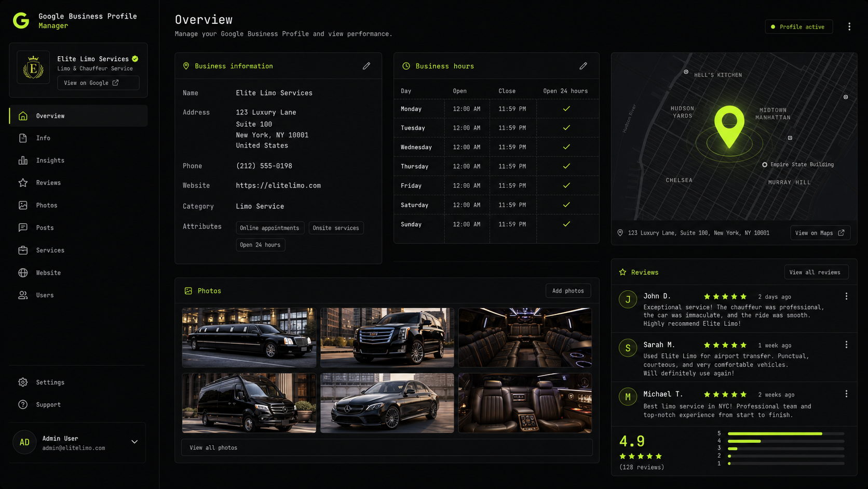Open the Users sidebar section

(78, 295)
